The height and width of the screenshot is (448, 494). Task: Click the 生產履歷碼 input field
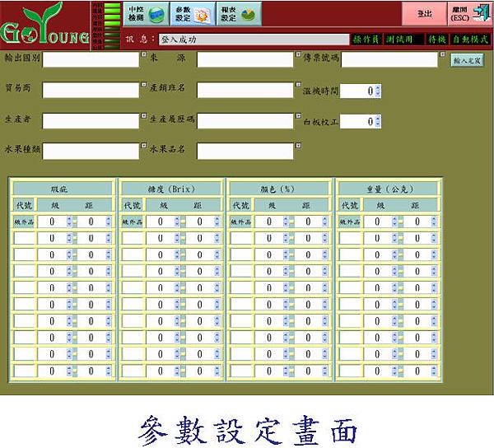coord(245,121)
